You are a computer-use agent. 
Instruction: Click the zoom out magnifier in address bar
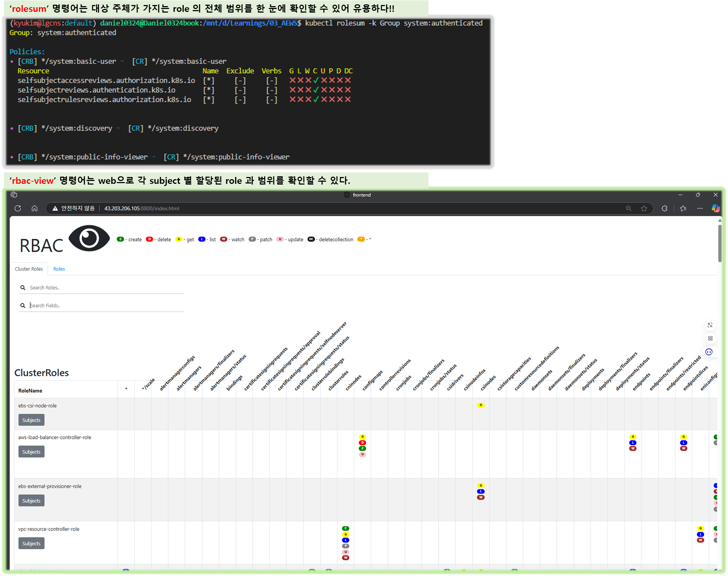(629, 208)
